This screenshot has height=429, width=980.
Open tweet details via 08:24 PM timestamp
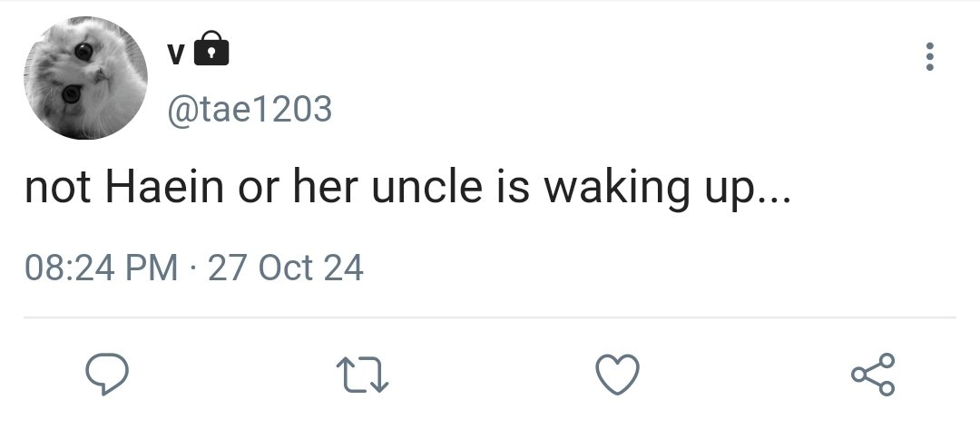click(x=102, y=268)
